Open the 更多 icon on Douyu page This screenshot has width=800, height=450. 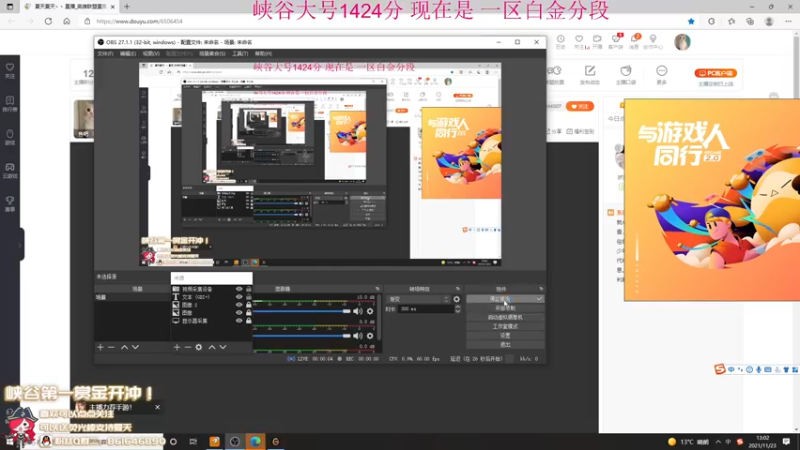pos(662,74)
